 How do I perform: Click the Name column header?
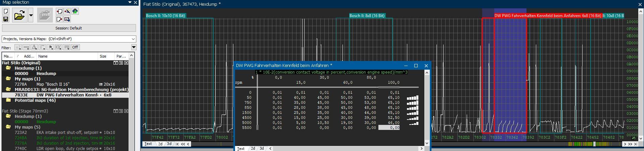pyautogui.click(x=67, y=56)
